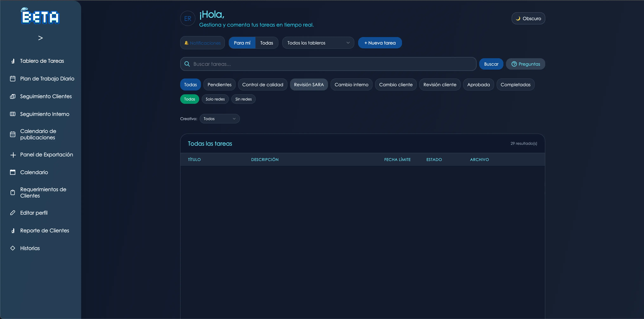
Task: Click the Editar perfil pencil icon
Action: (x=13, y=213)
